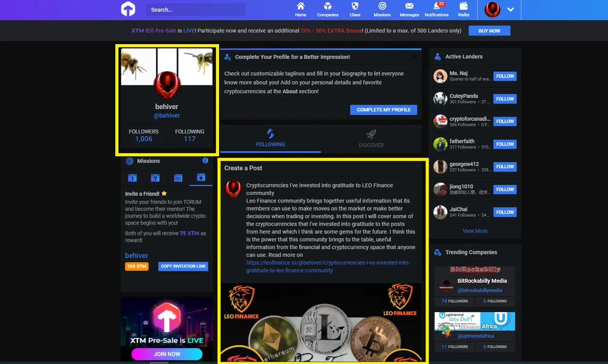Select the star special missions tab
The image size is (608, 364).
pyautogui.click(x=201, y=178)
